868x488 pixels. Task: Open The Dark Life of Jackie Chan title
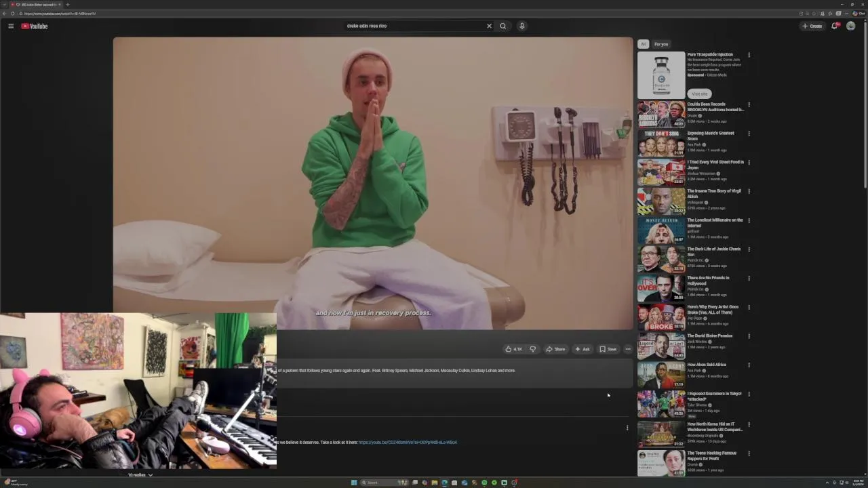(x=714, y=251)
